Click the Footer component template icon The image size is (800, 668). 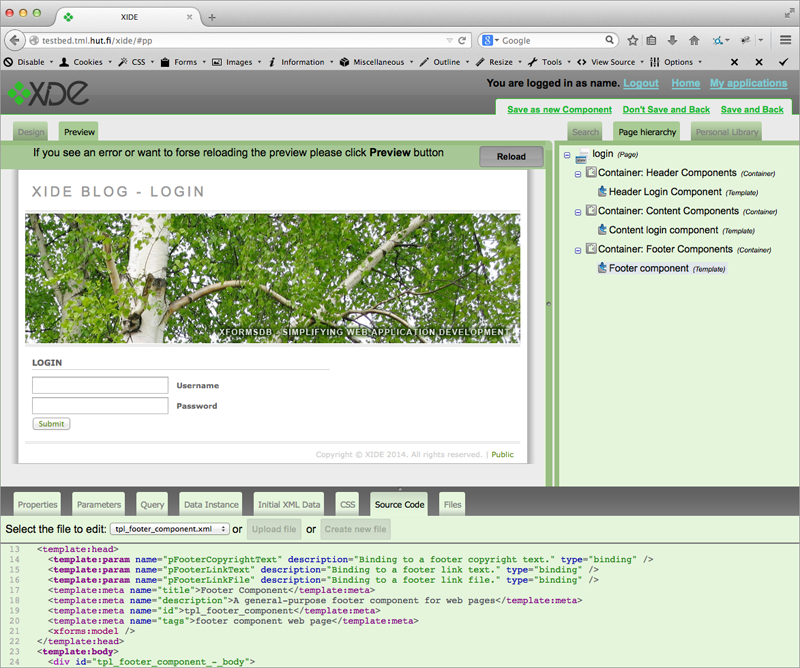point(602,268)
